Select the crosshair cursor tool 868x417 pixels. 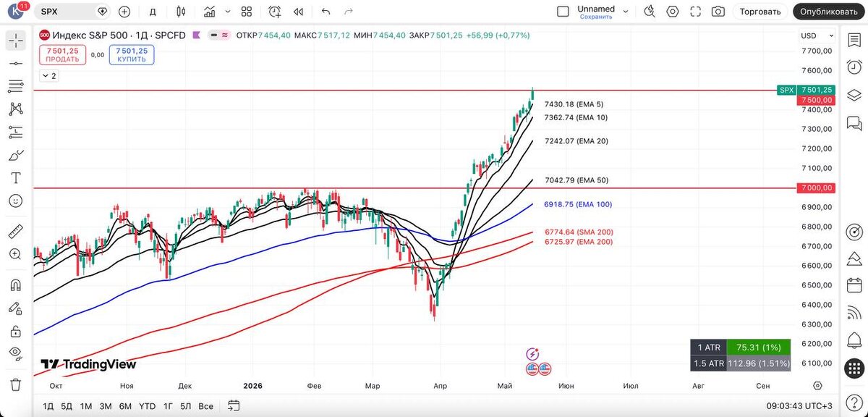pos(16,41)
